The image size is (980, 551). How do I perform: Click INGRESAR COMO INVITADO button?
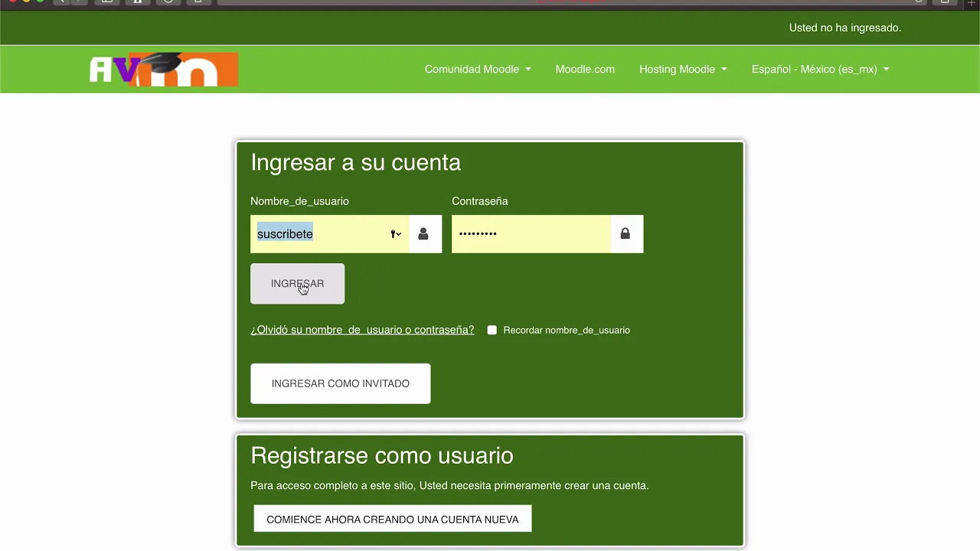(x=341, y=383)
